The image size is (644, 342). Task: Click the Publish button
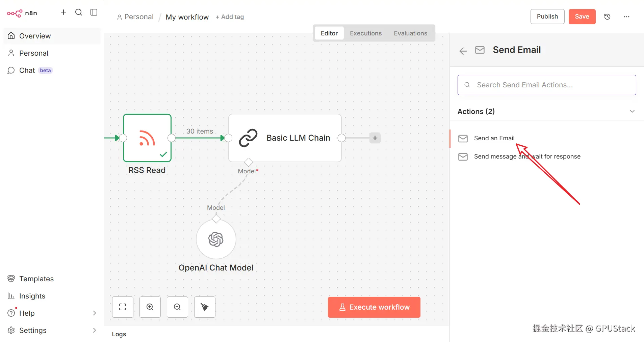pos(547,17)
